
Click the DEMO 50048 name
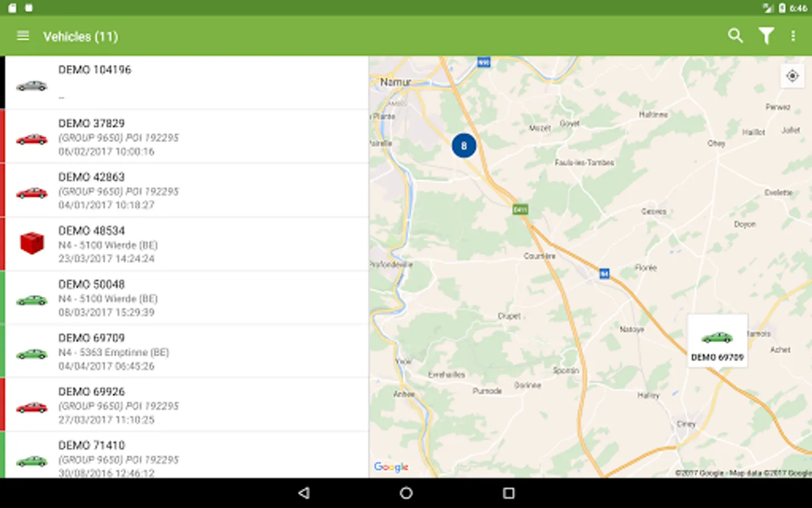point(91,284)
